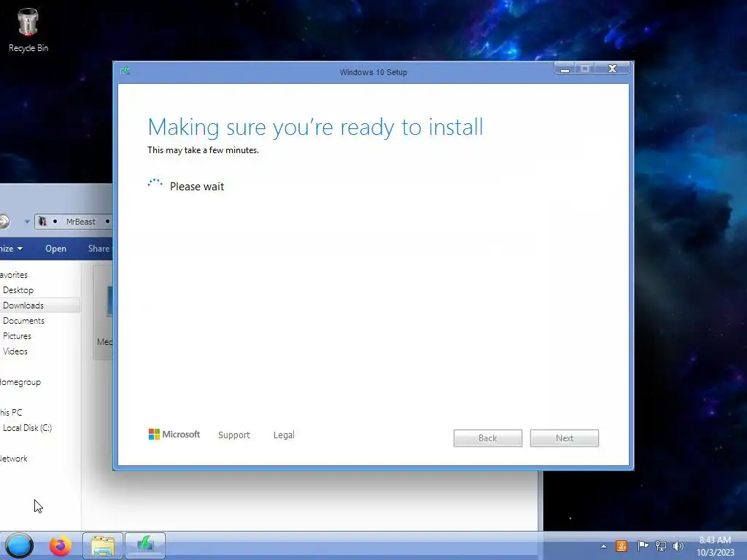Click the Explorer forward navigation arrow
This screenshot has height=560, width=747.
4,222
